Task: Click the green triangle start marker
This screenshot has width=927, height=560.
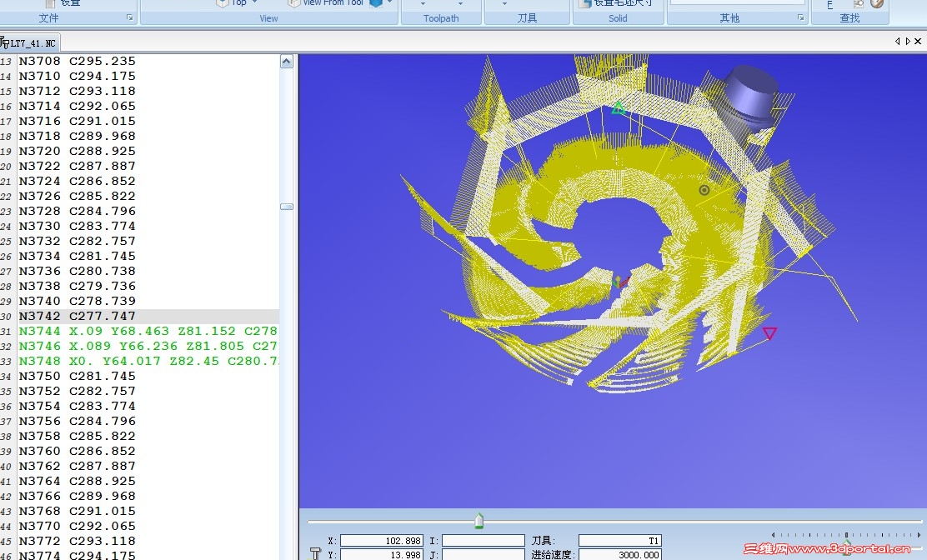Action: point(618,107)
